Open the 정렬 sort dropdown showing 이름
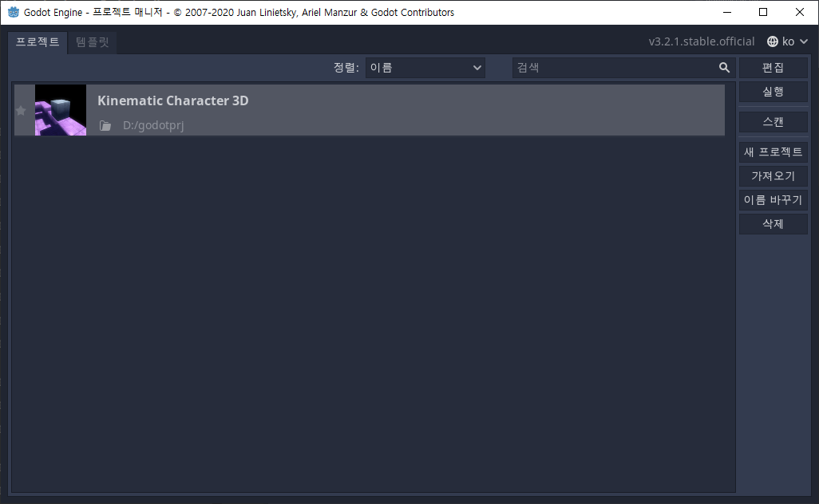The height and width of the screenshot is (504, 819). [425, 68]
